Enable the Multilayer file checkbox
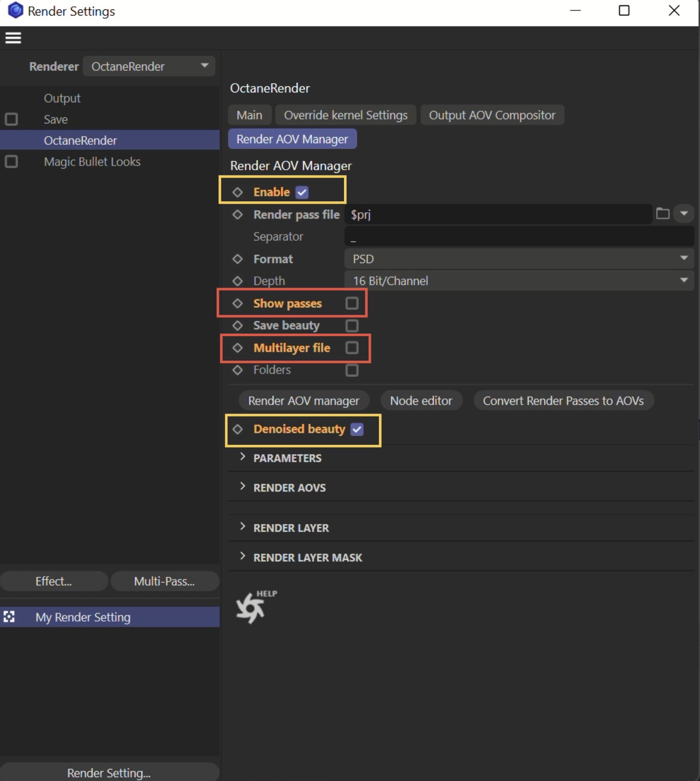Viewport: 700px width, 781px height. pos(352,348)
